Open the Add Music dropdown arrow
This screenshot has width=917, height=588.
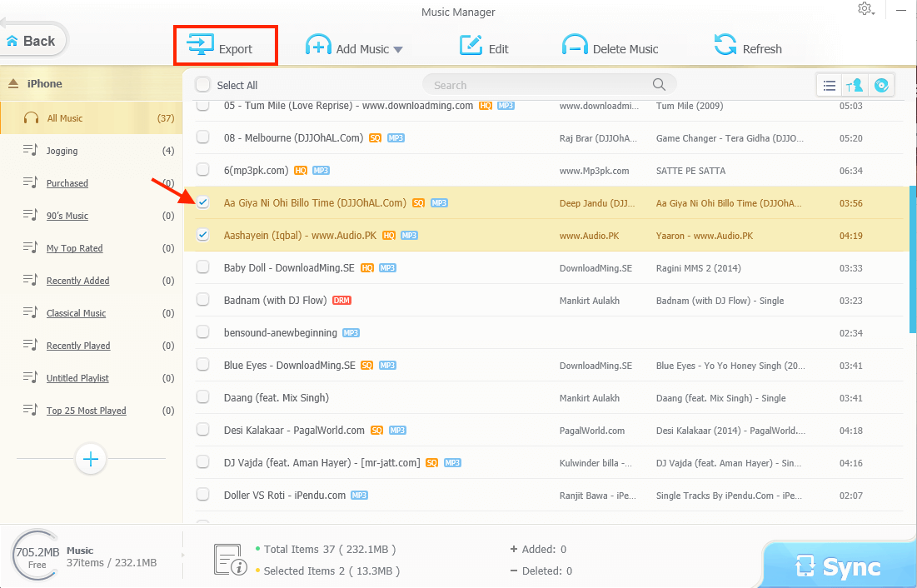(398, 50)
